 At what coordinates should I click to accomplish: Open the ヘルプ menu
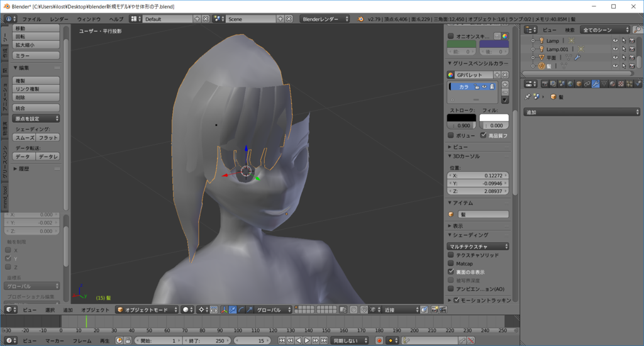[116, 20]
